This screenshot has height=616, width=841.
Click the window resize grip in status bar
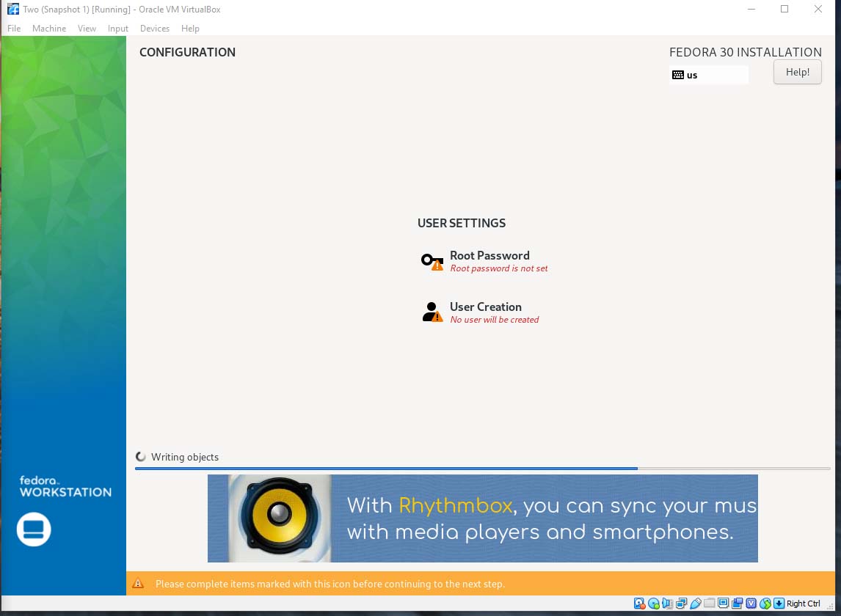point(830,606)
